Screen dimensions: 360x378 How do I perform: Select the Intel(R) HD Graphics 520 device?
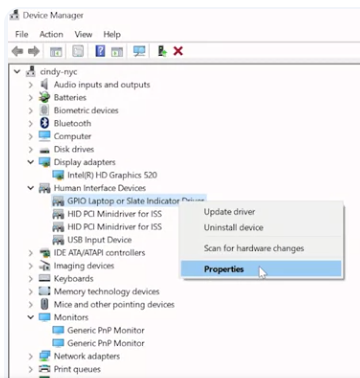(x=112, y=175)
